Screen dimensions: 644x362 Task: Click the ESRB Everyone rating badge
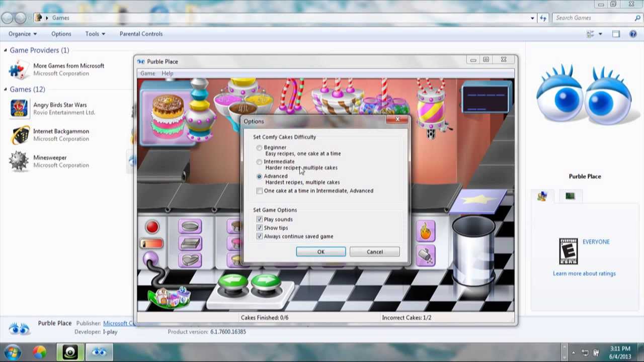pyautogui.click(x=569, y=251)
